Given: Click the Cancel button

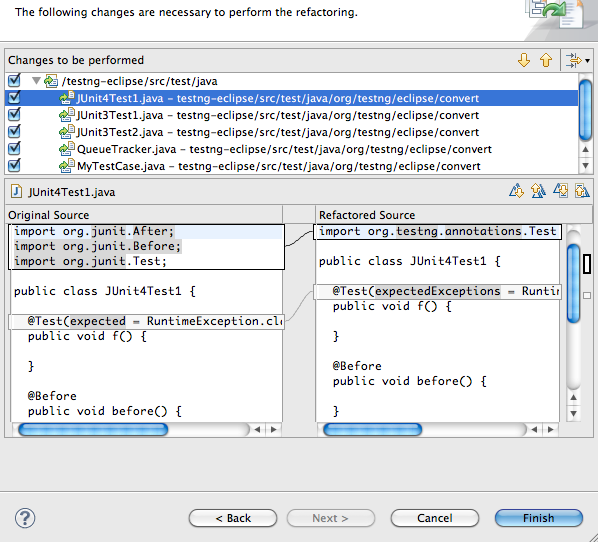Looking at the screenshot, I should (434, 518).
